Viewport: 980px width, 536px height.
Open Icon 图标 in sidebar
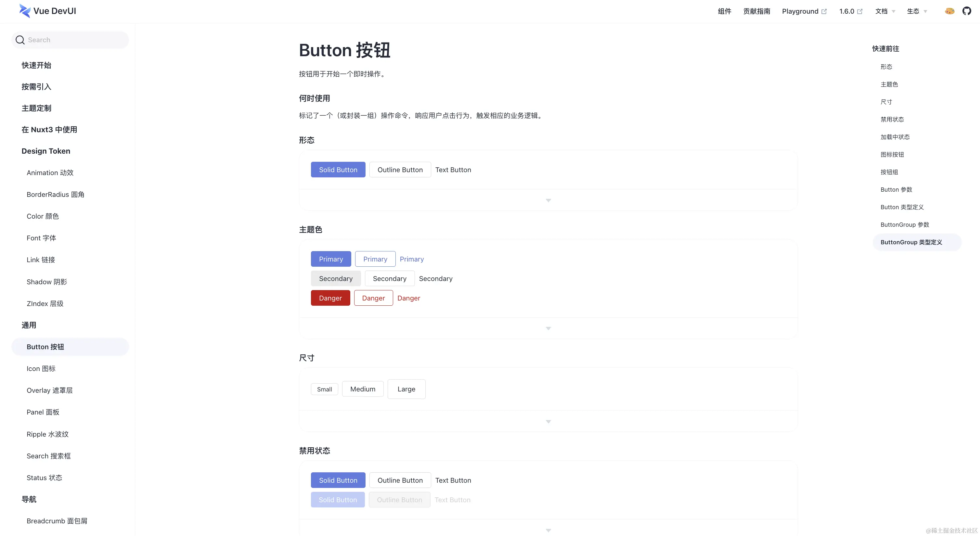pyautogui.click(x=41, y=369)
